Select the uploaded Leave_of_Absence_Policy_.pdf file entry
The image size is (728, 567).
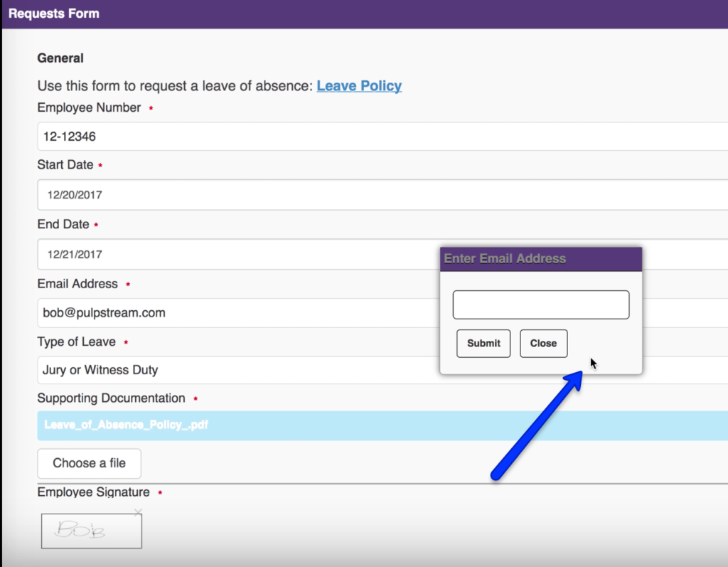click(x=213, y=425)
